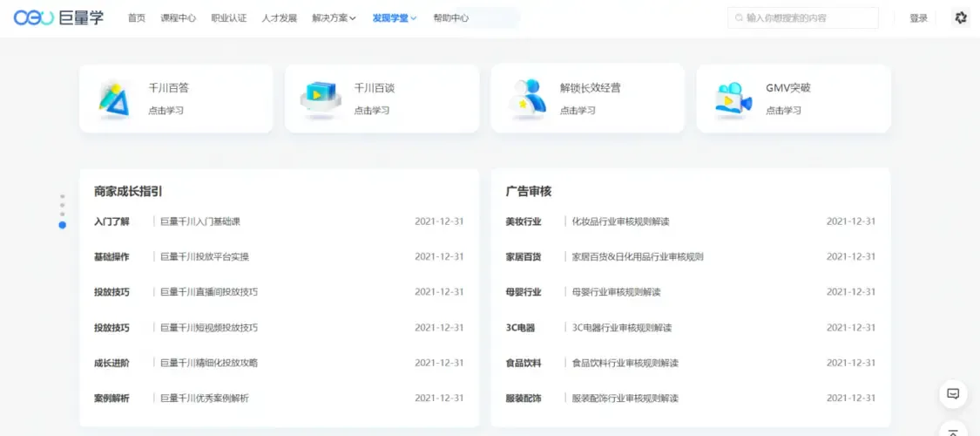Open 巨量千川直播间投放技巧 link

(209, 292)
